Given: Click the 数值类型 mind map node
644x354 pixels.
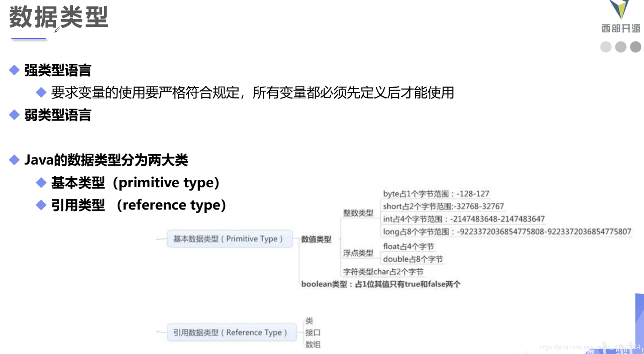Looking at the screenshot, I should 316,239.
